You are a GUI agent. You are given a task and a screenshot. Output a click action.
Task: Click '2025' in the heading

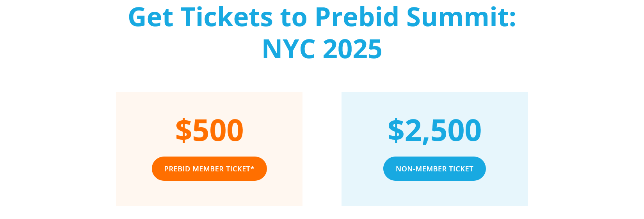coord(352,49)
